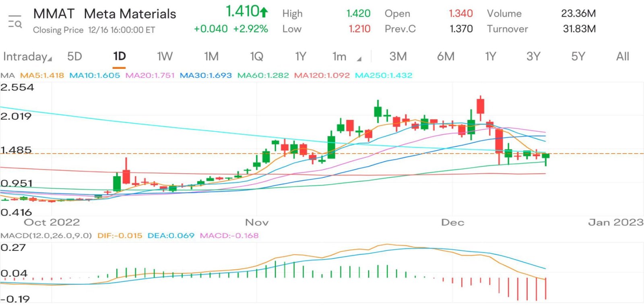The height and width of the screenshot is (308, 644).
Task: Click the MA10:1.605 indicator label
Action: (95, 75)
